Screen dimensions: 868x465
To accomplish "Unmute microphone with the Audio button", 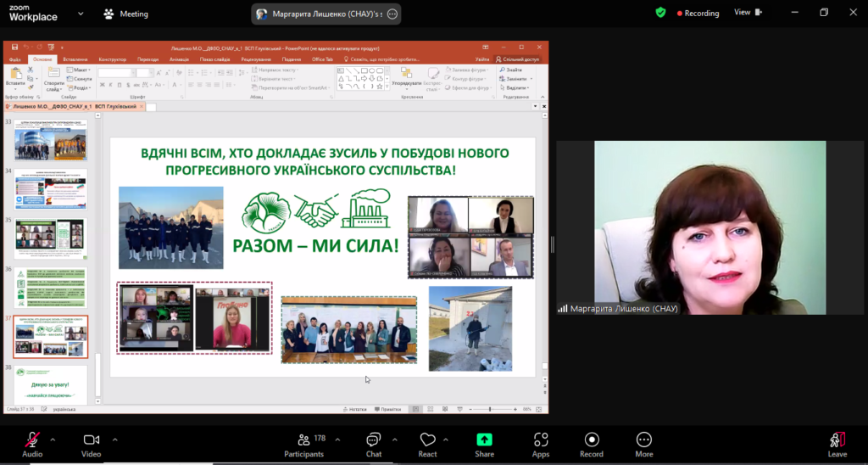I will 32,444.
